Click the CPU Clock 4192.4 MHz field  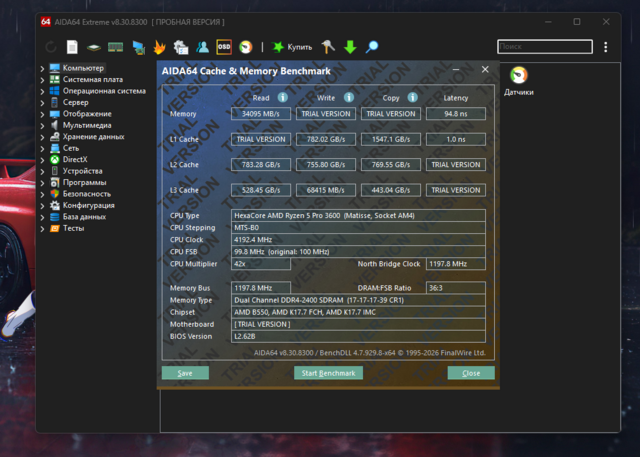358,240
